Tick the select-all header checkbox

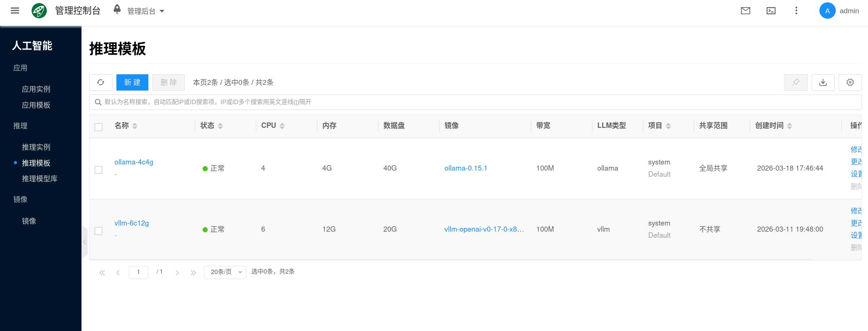[98, 127]
